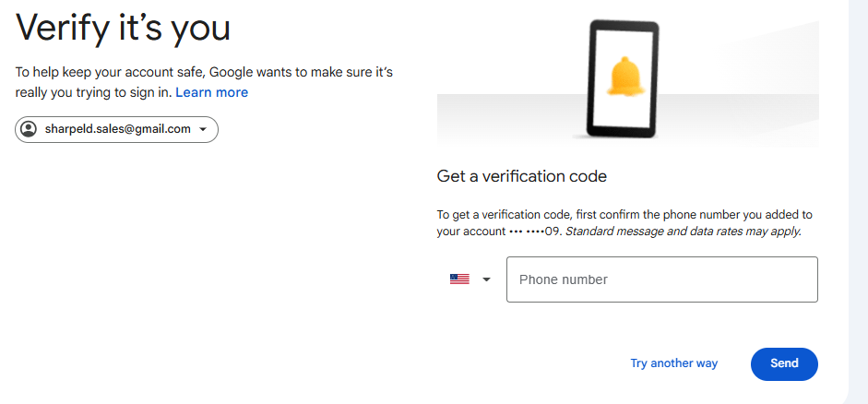Click the Standard message and data rates notice
Screen dimensions: 868x404
684,232
